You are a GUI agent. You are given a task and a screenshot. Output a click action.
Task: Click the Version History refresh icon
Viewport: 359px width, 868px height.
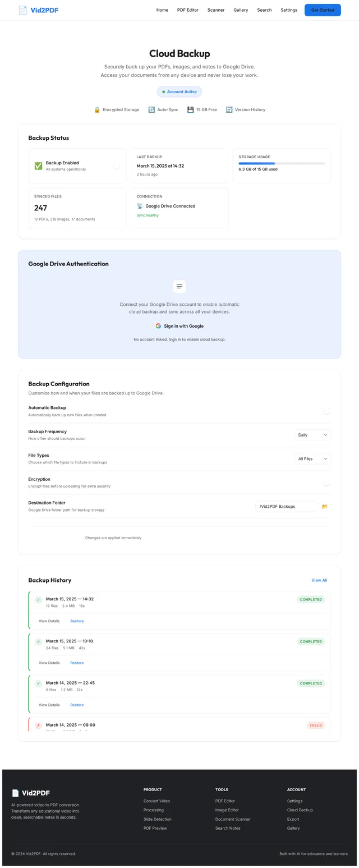pos(229,110)
